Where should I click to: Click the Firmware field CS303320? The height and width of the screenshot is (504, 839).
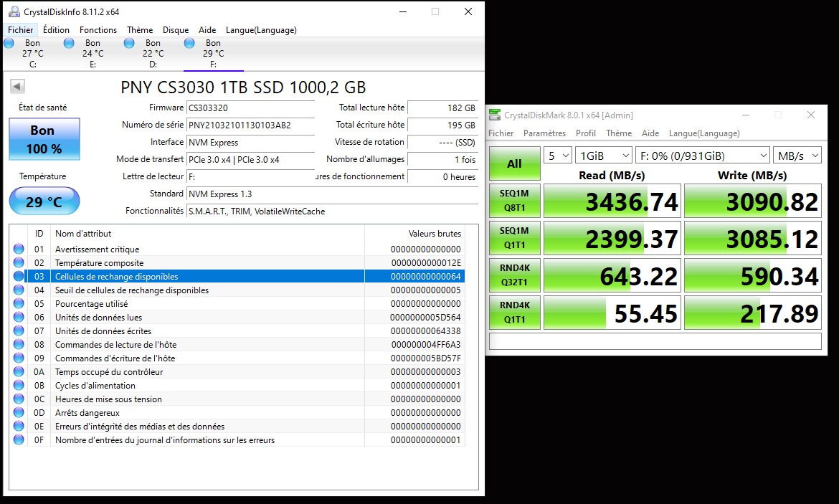click(250, 108)
